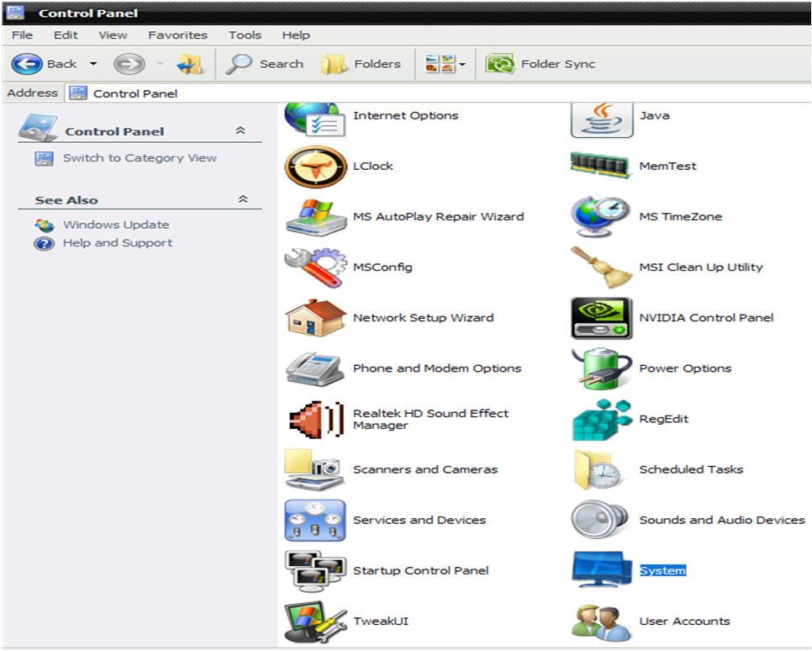Viewport: 812px width, 651px height.
Task: Open the MemTest RAM stick icon
Action: click(x=601, y=165)
